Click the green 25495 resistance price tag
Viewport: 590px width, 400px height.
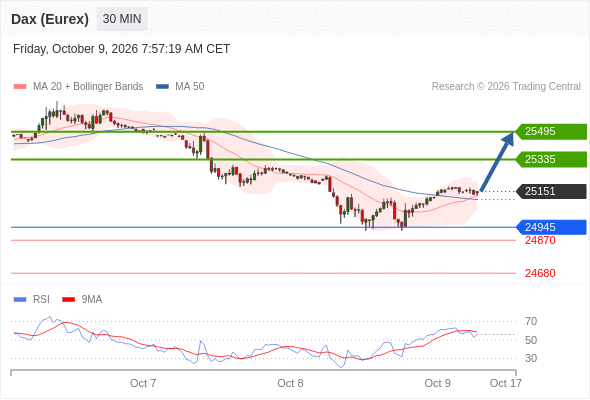tap(551, 131)
